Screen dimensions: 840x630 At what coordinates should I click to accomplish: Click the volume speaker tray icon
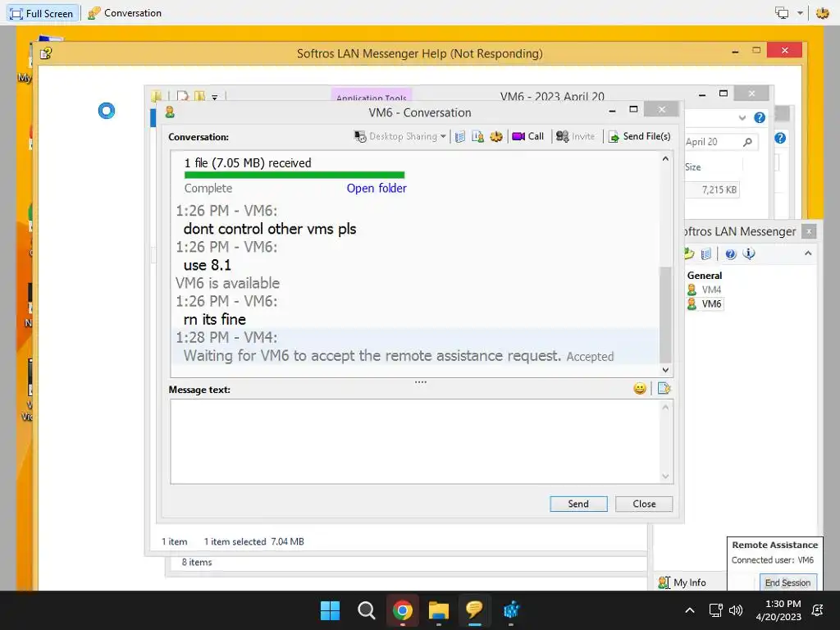pos(736,610)
